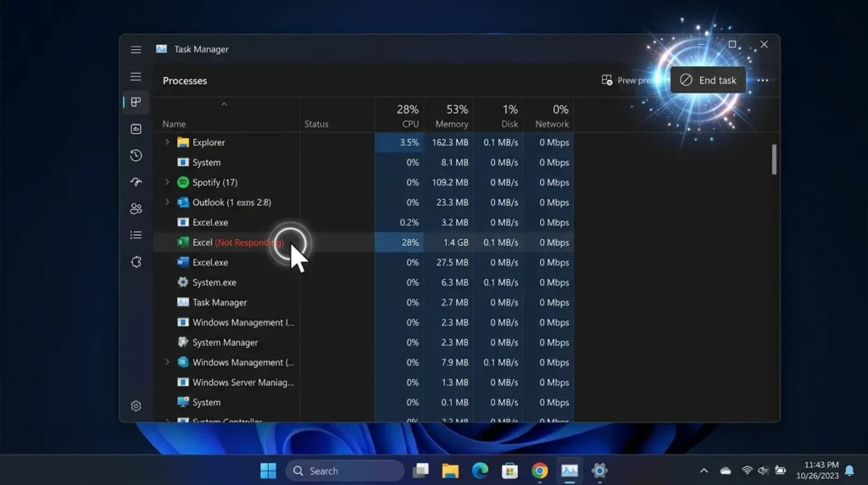Click the Task Manager process row icon

(x=183, y=302)
